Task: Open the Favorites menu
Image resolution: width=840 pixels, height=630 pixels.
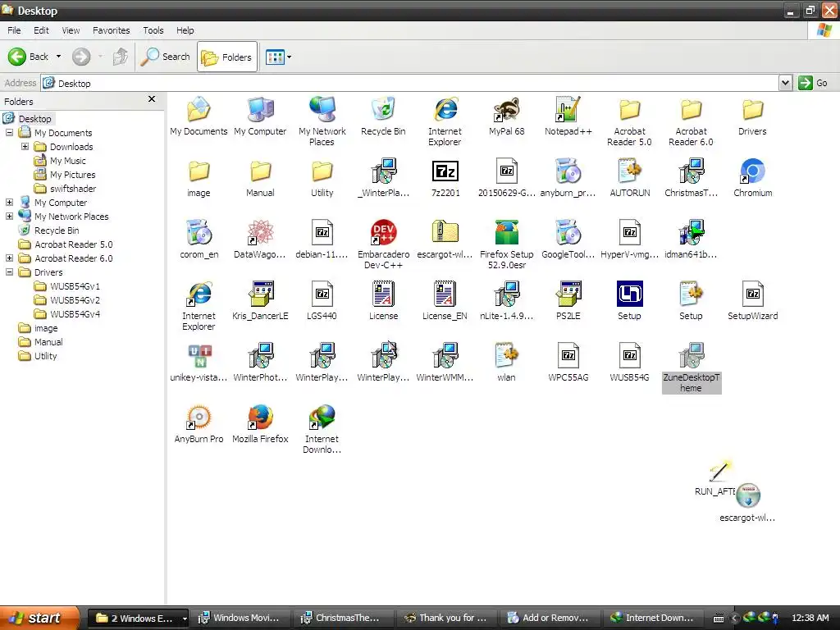Action: click(x=111, y=30)
